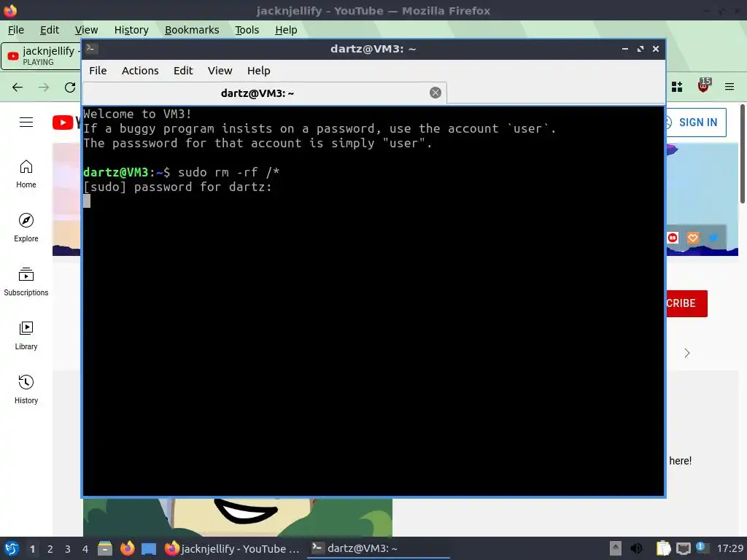Select the jacknjellify YouTube browser tab
747x560 pixels.
pos(42,55)
